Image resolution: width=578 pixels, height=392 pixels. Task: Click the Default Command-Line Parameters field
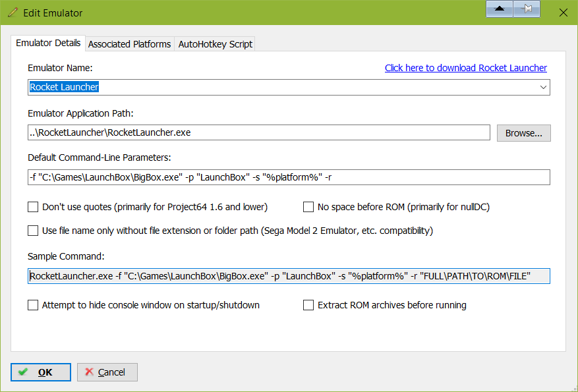pos(289,177)
